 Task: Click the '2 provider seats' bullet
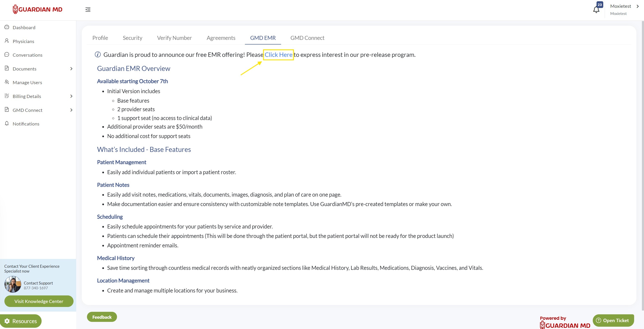(136, 109)
